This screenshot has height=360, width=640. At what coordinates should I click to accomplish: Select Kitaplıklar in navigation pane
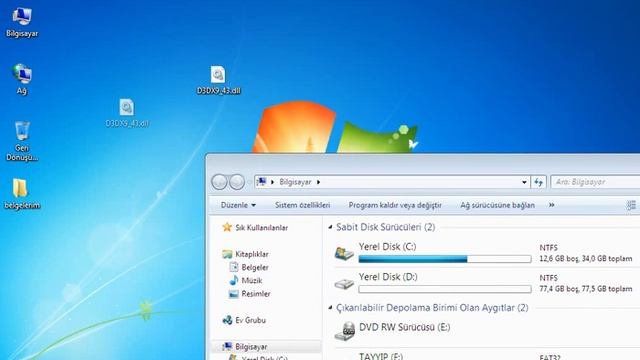(x=252, y=254)
